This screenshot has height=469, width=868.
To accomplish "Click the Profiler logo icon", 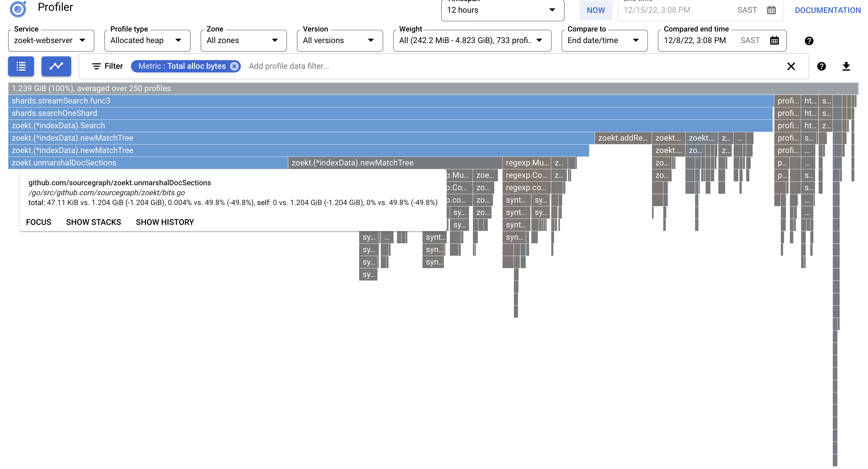I will click(x=18, y=8).
